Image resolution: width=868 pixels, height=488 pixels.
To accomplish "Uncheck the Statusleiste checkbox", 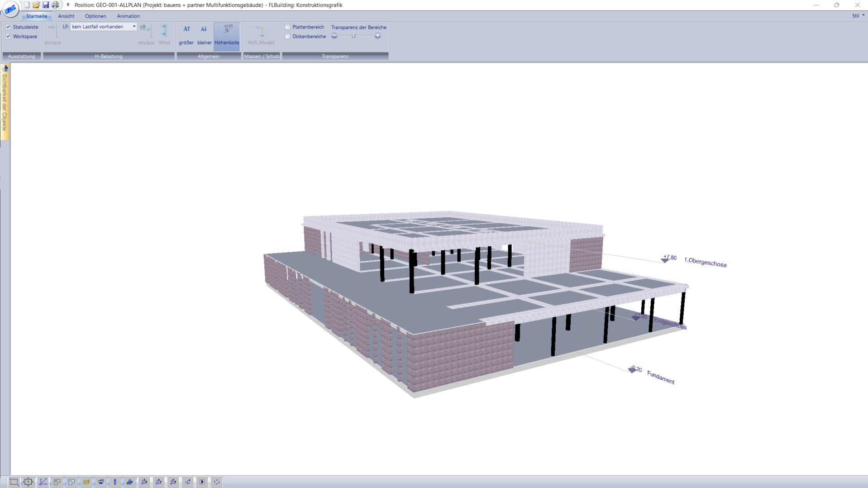I will tap(8, 27).
